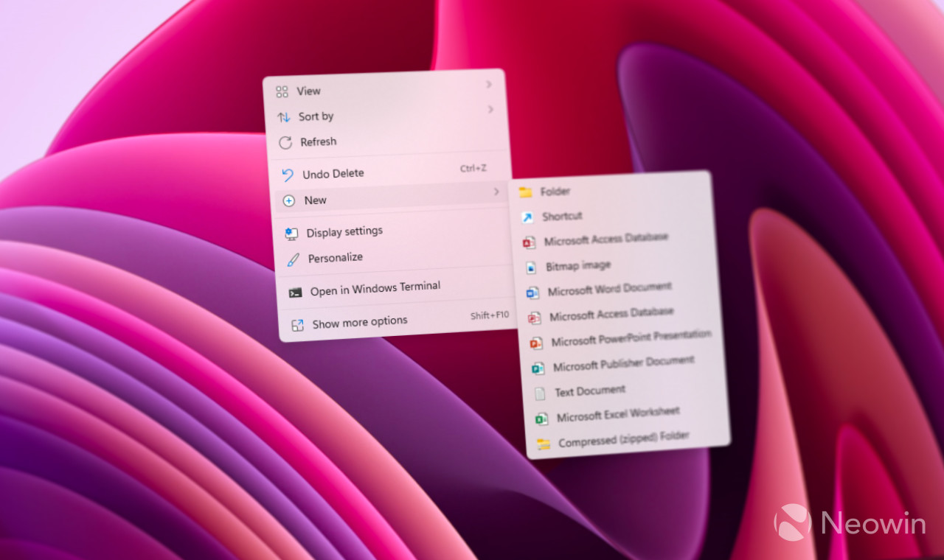
Task: Click Personalize
Action: [x=336, y=257]
